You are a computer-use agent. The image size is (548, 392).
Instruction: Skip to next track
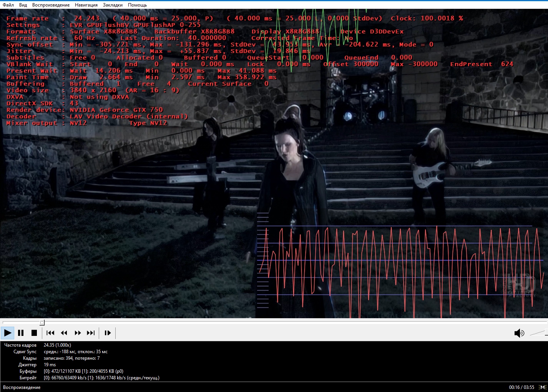pos(91,333)
